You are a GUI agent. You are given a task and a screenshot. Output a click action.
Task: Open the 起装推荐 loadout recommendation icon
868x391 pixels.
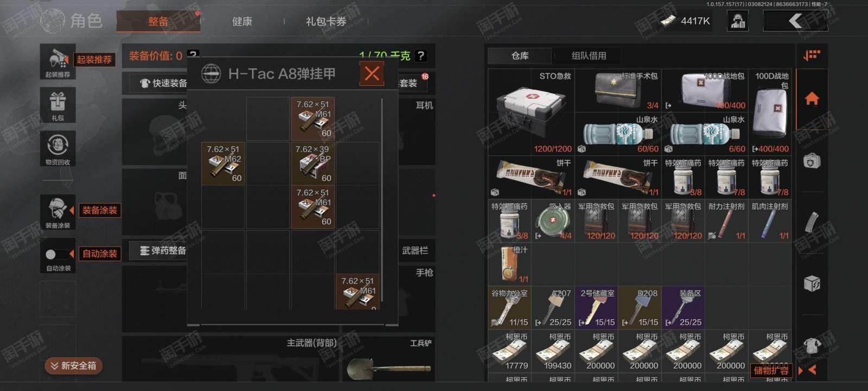[58, 61]
